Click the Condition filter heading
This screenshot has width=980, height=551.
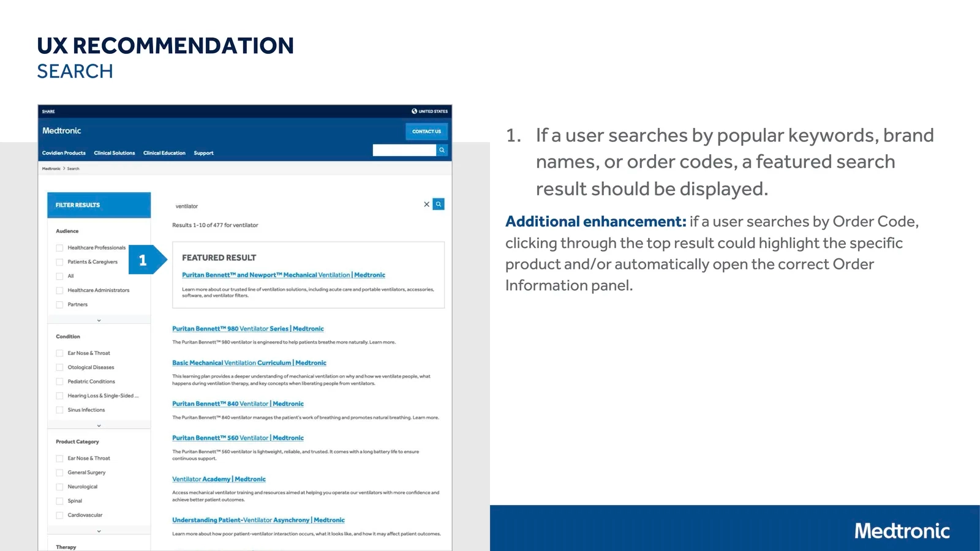tap(68, 337)
